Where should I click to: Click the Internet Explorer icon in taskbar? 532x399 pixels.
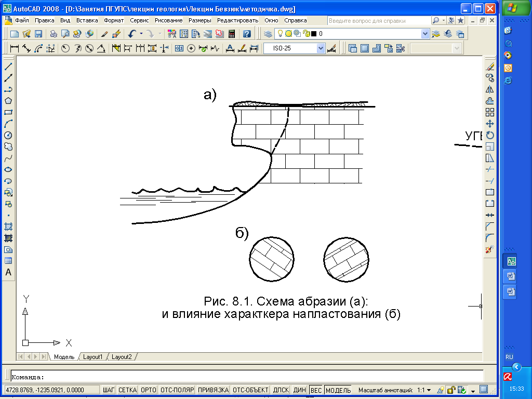[x=508, y=81]
